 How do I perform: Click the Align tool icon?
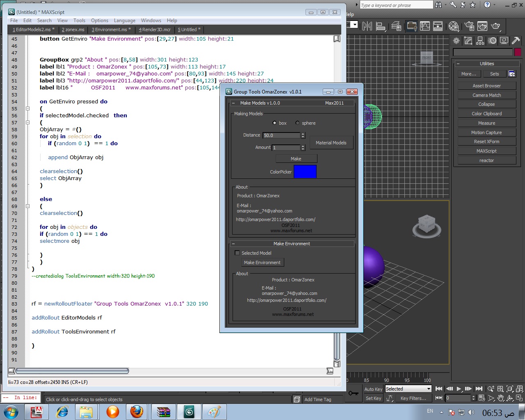tap(381, 26)
